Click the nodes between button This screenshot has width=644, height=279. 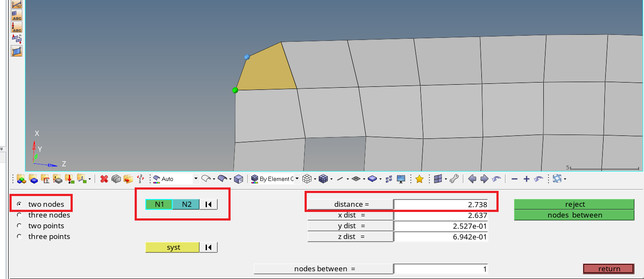point(574,215)
